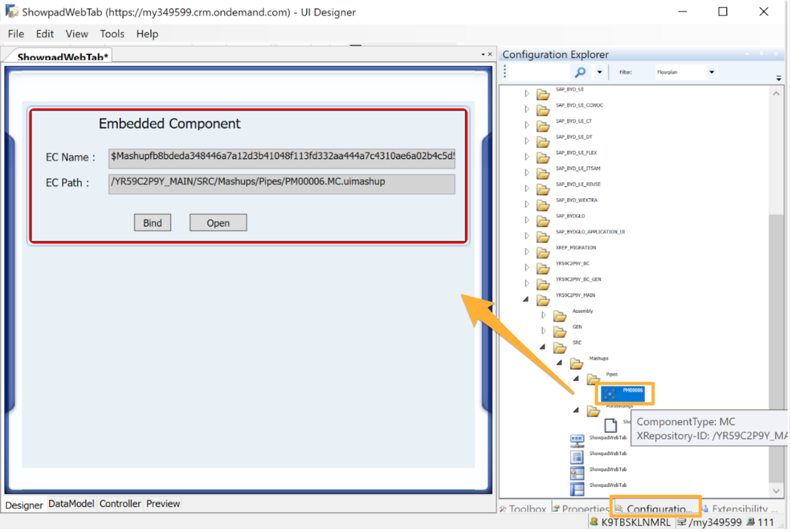
Task: Click the UI Designer app icon in title bar
Action: pos(12,12)
